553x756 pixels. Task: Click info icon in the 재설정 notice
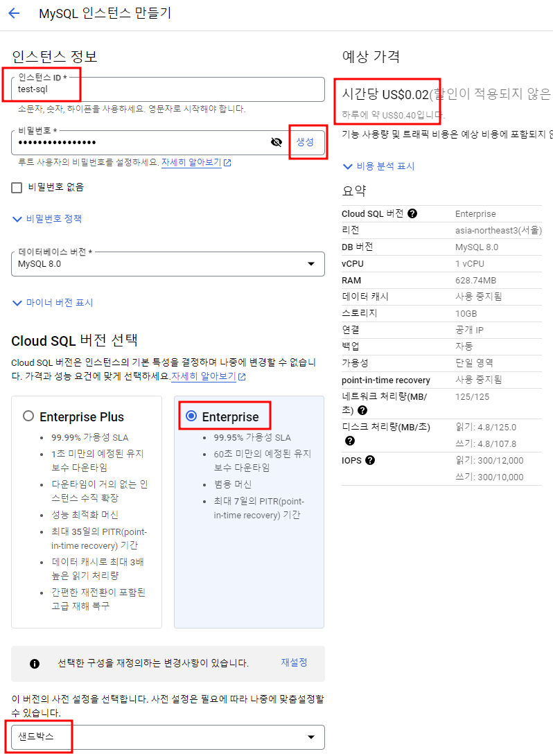click(35, 664)
